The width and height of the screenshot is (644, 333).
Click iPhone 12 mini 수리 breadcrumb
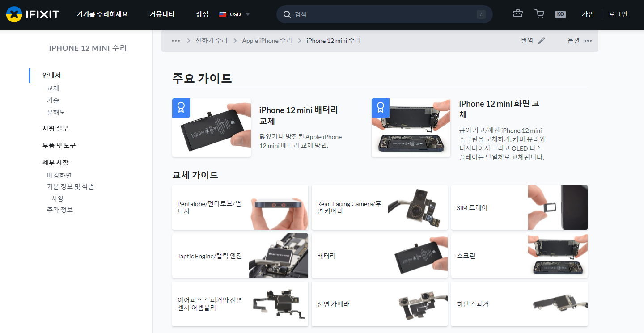click(333, 41)
